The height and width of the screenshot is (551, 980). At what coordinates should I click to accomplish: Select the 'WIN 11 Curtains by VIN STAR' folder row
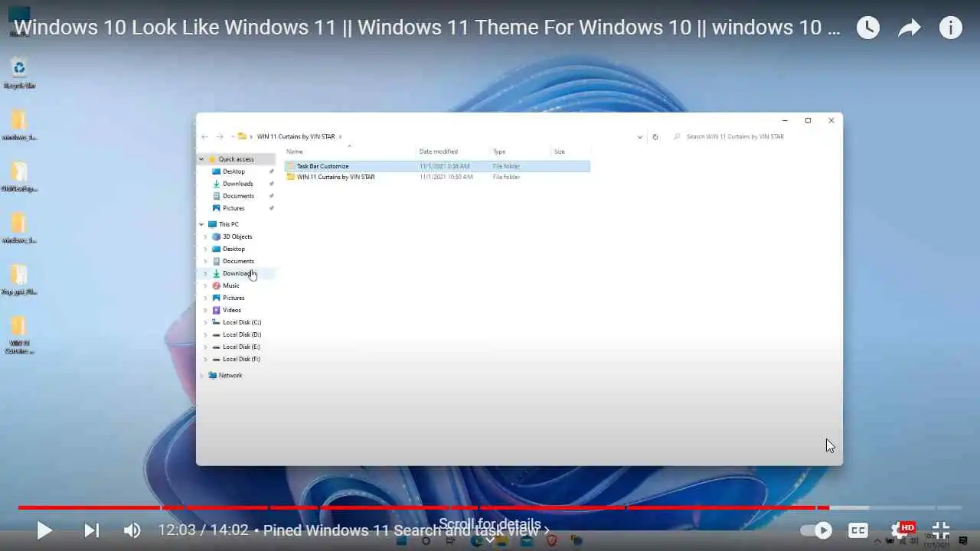pyautogui.click(x=437, y=177)
